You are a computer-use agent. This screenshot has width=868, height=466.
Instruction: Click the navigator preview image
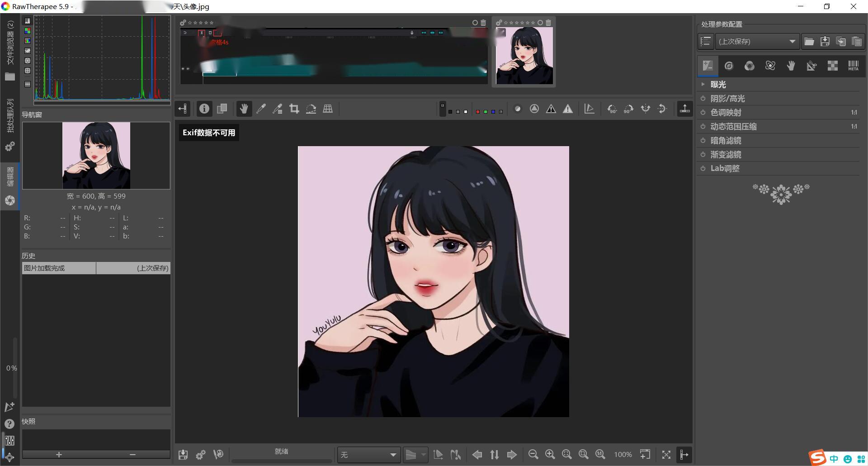(x=96, y=155)
